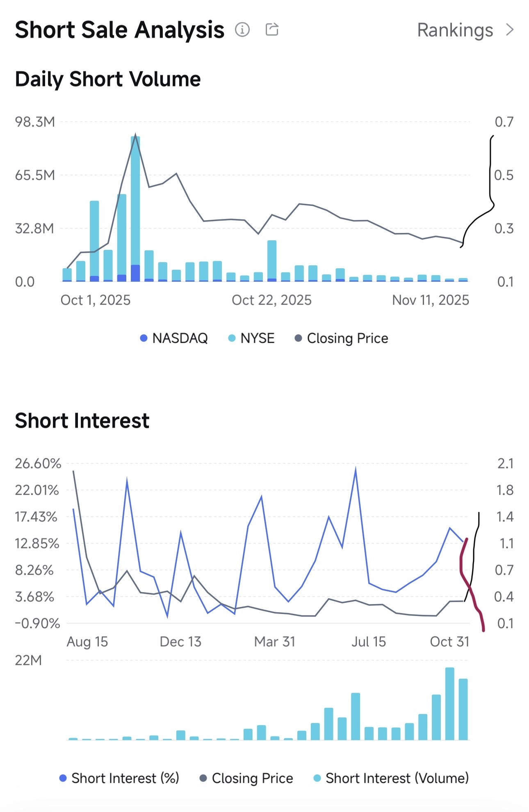
Task: Toggle the NYSE legend series
Action: (251, 338)
